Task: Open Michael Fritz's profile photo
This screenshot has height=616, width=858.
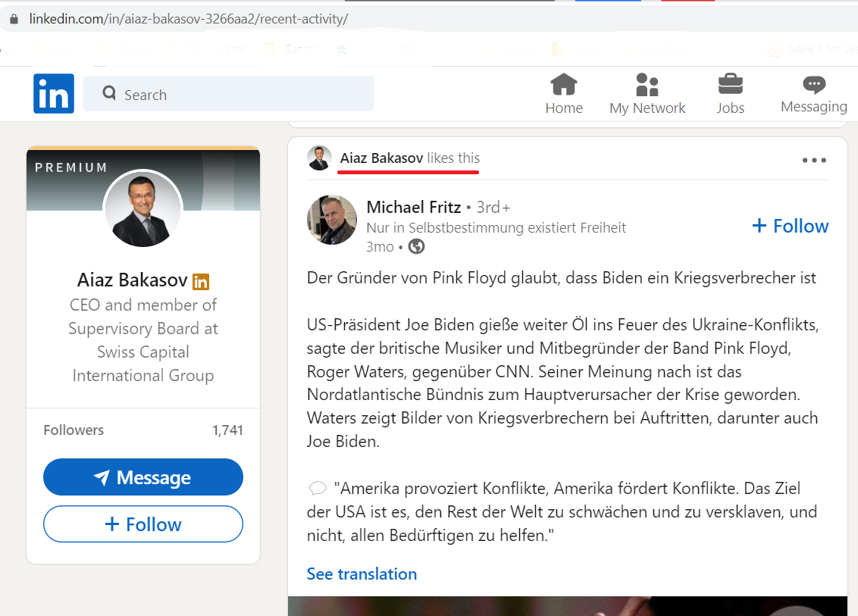Action: [x=332, y=220]
